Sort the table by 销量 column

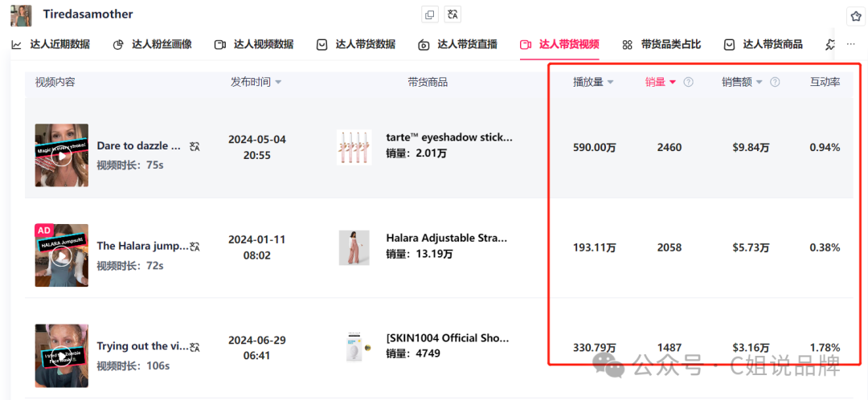(x=661, y=83)
